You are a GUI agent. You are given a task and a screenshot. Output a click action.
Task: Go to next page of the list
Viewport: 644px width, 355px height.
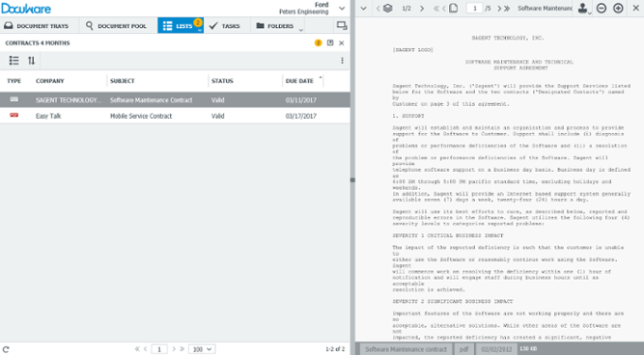[174, 349]
